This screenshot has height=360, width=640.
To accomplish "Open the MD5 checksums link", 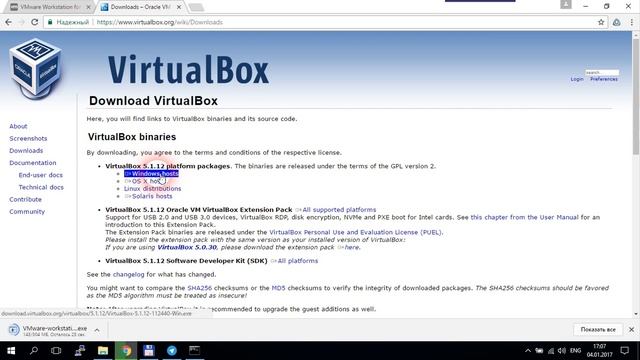I will point(278,288).
